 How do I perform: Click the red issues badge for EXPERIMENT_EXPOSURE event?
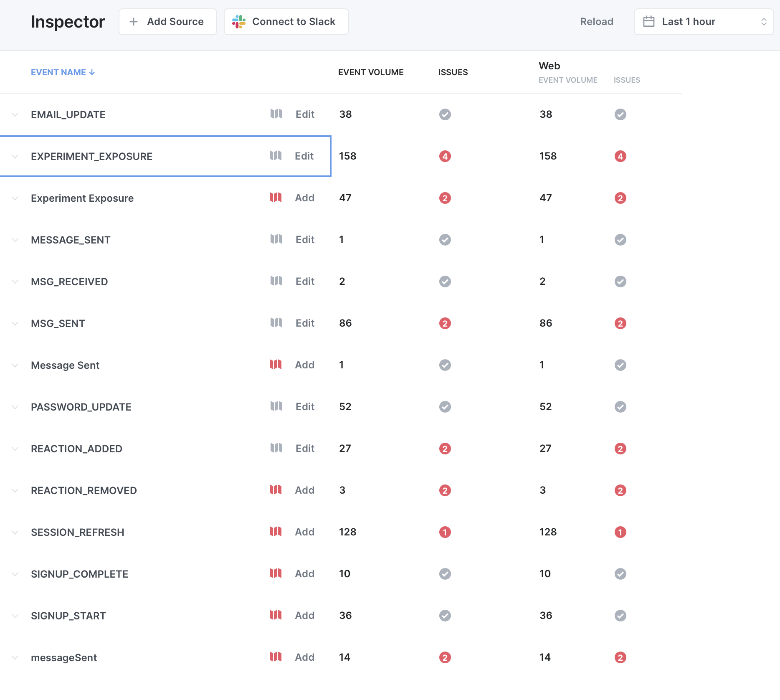pyautogui.click(x=445, y=156)
